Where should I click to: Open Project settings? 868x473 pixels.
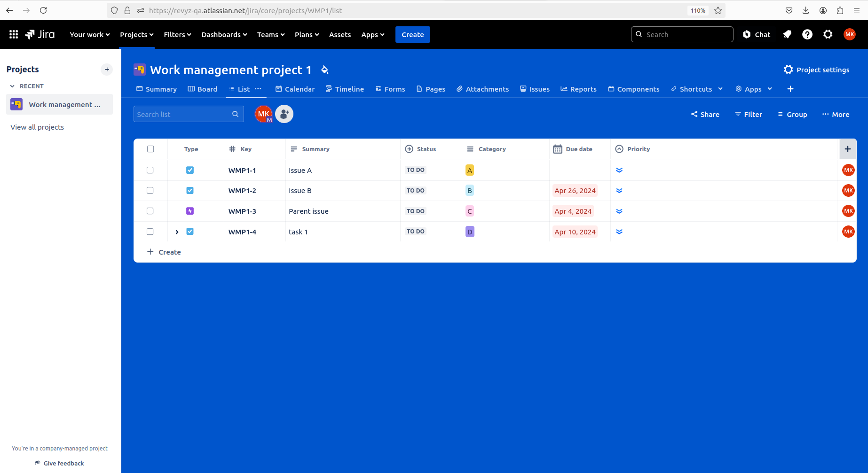[x=817, y=70]
